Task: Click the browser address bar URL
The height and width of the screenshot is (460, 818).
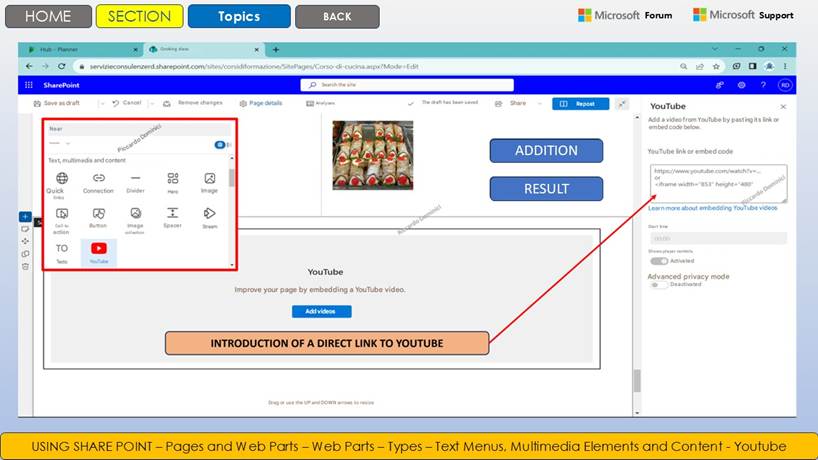Action: [x=254, y=66]
